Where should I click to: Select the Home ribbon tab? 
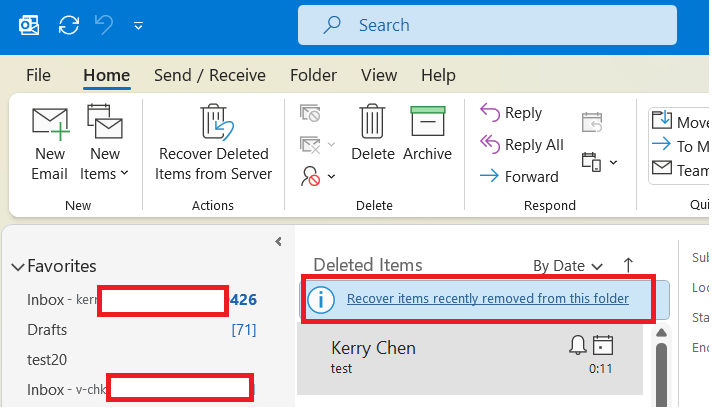point(107,75)
